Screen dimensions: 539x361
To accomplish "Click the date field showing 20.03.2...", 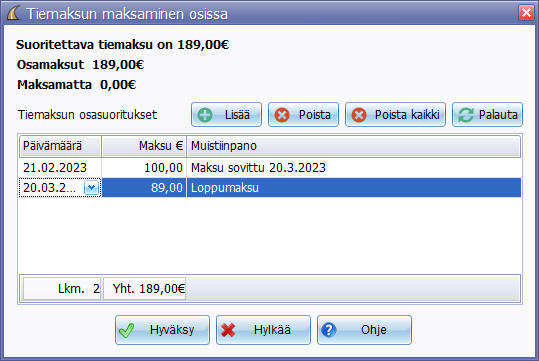I will click(x=60, y=188).
